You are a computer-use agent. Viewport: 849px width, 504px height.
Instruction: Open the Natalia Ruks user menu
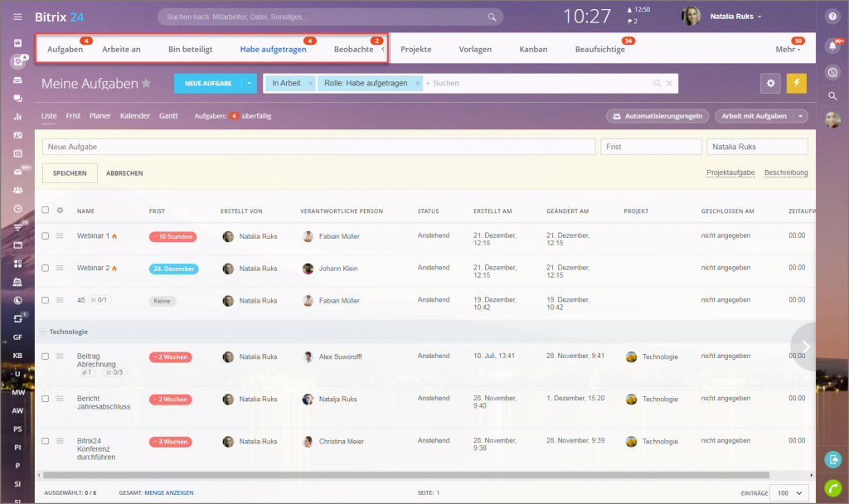(736, 17)
